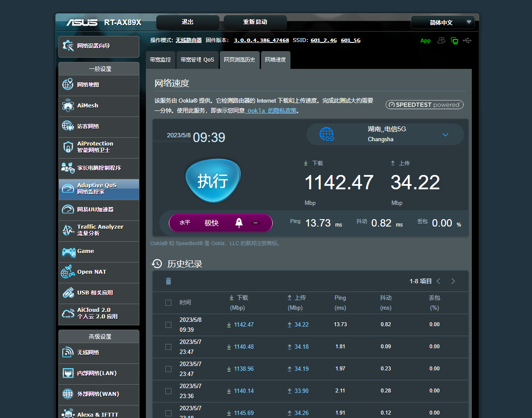532x418 pixels.
Task: Open the network setup wizard icon
Action: point(68,46)
